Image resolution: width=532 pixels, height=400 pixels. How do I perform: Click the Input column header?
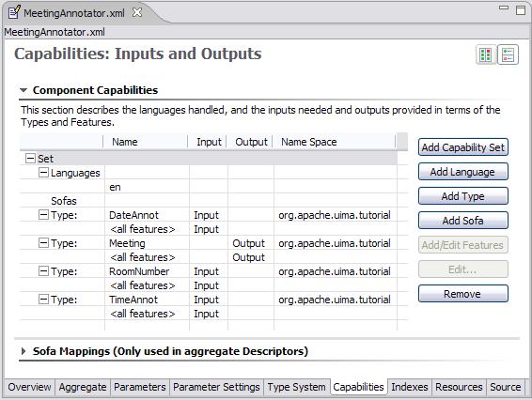tap(208, 142)
